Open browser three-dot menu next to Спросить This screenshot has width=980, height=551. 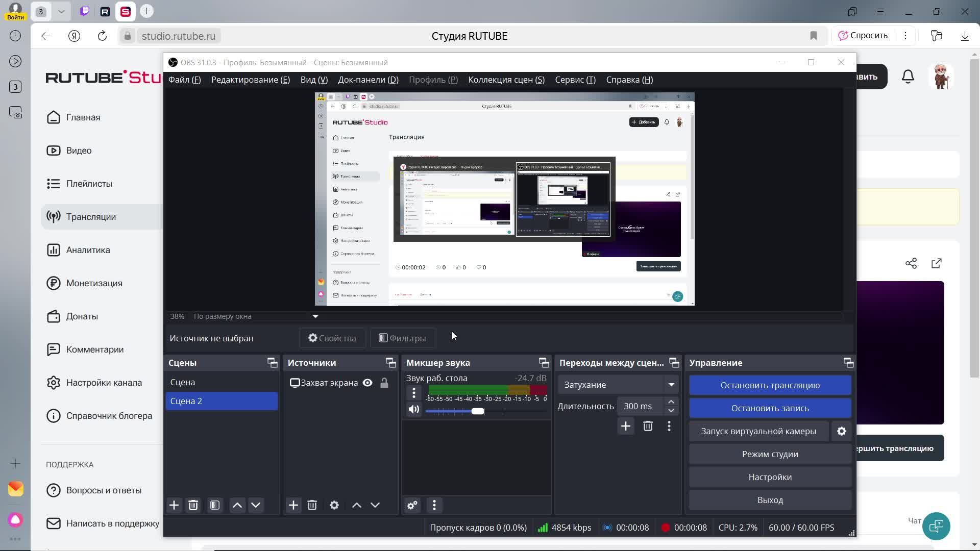(x=905, y=36)
